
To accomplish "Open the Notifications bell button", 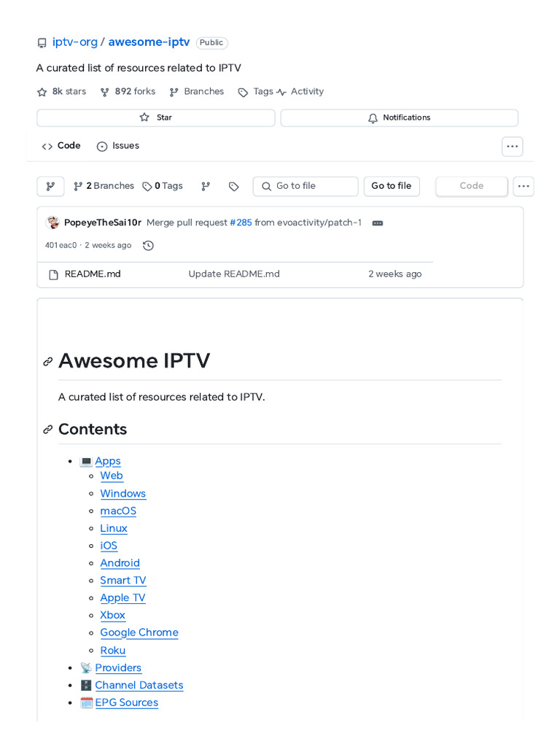I will tap(399, 117).
